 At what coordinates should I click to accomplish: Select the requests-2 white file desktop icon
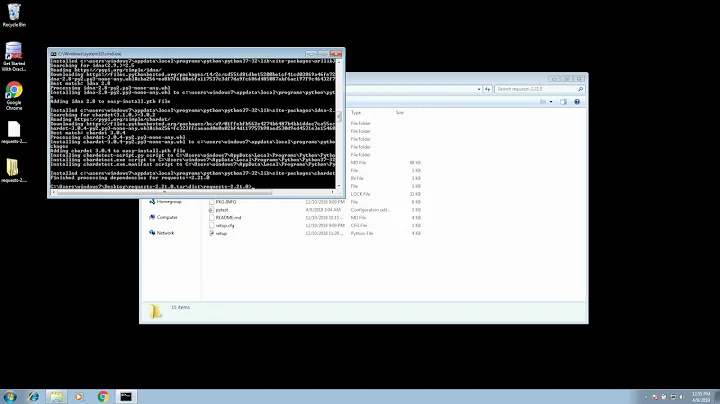(x=14, y=132)
